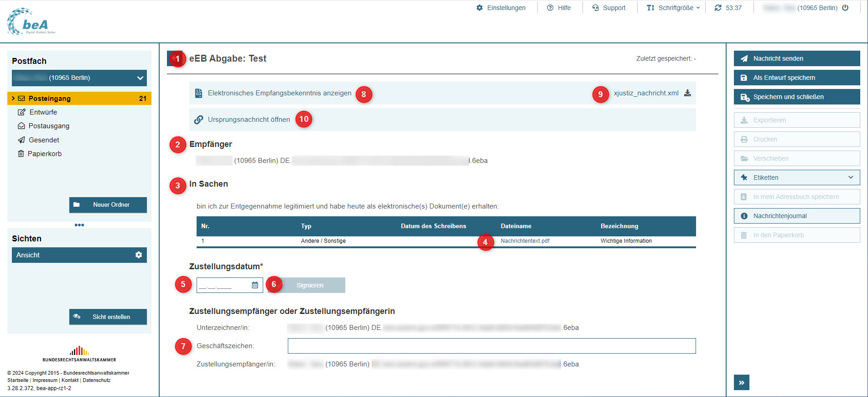Click the logout power icon

(845, 8)
